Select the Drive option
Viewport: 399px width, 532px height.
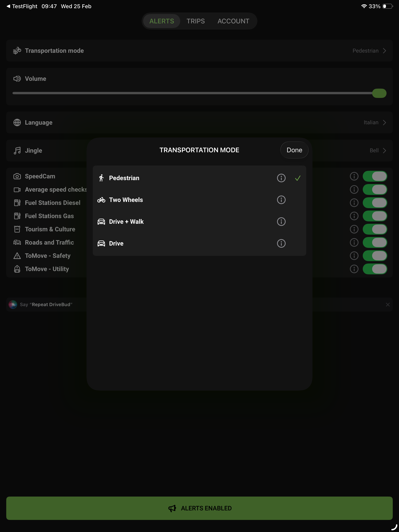(x=199, y=243)
